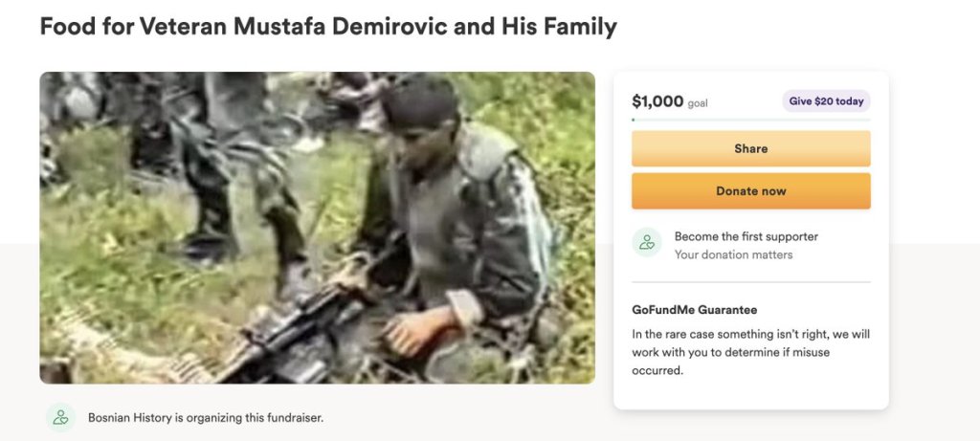Click the fundraiser title heading

328,26
